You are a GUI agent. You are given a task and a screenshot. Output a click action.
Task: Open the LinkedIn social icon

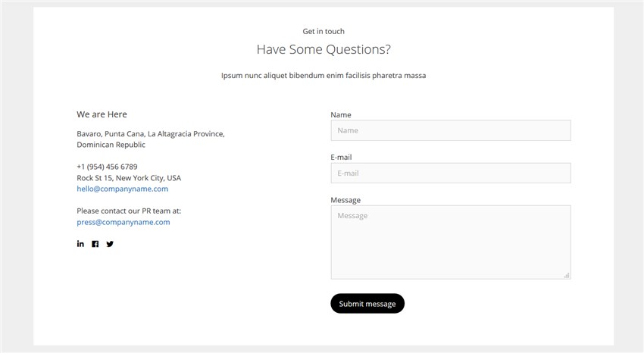(80, 244)
